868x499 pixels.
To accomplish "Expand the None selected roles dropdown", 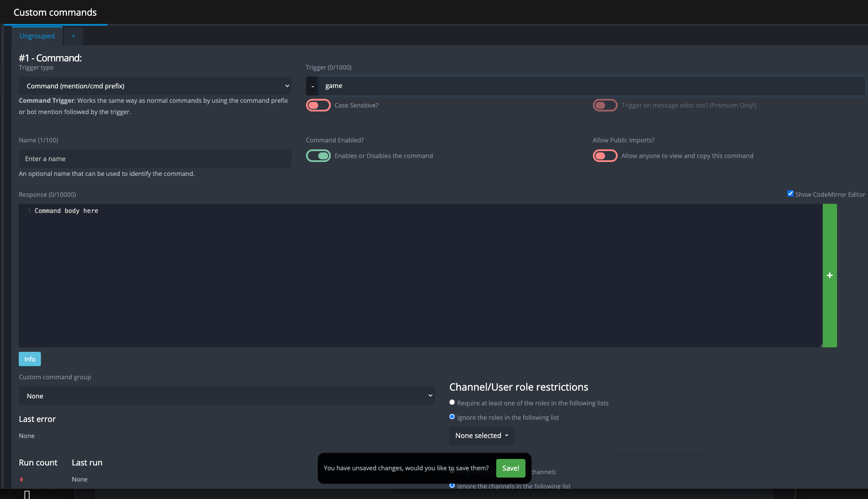I will click(x=481, y=436).
